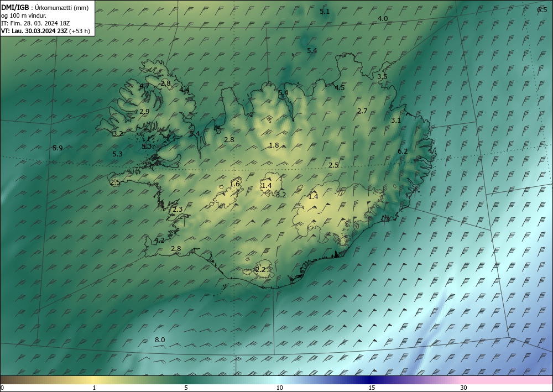
Task: Click the 3.5 value on the map
Action: point(382,76)
